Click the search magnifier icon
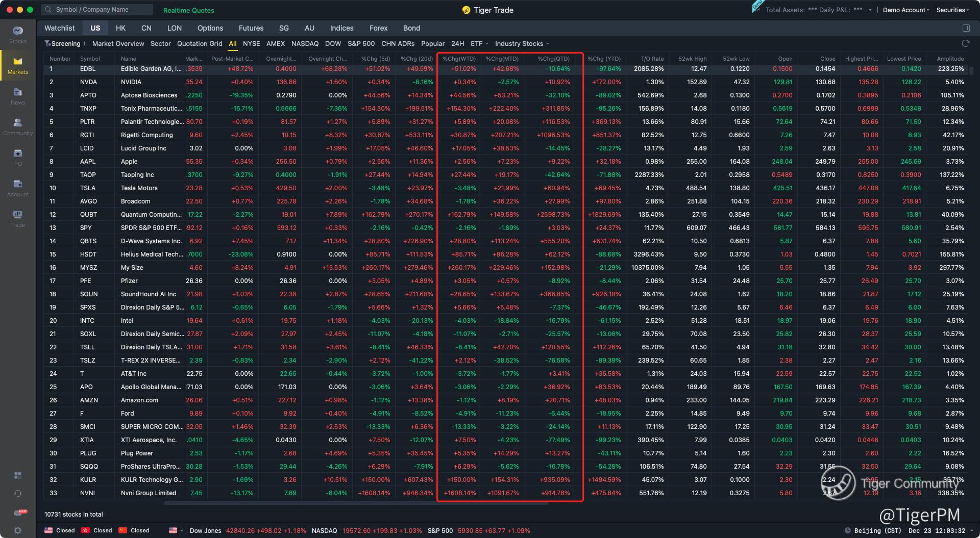980x538 pixels. 48,10
